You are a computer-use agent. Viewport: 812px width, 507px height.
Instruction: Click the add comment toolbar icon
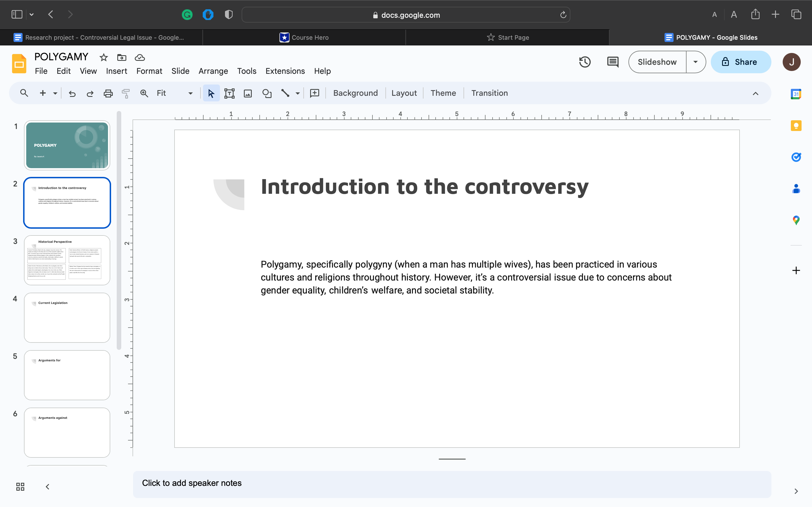click(x=314, y=93)
